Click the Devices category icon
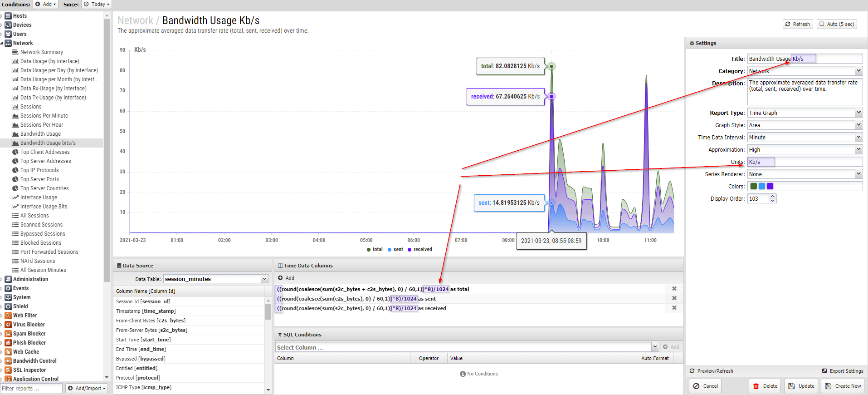 (8, 25)
